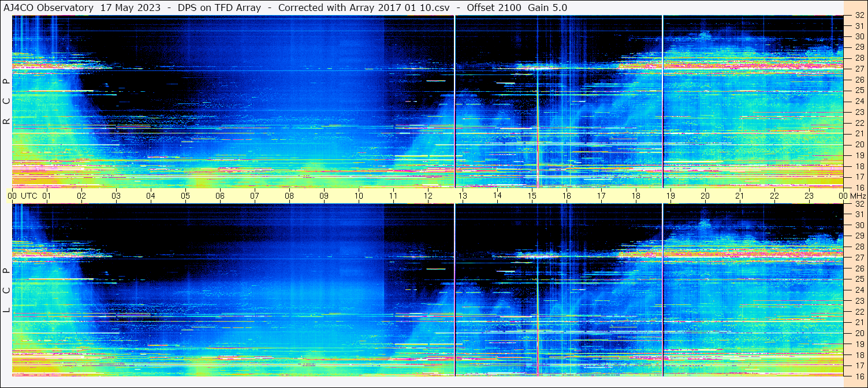Image resolution: width=868 pixels, height=388 pixels.
Task: Click 17 MHz label on LCP frequency scale
Action: pos(859,365)
